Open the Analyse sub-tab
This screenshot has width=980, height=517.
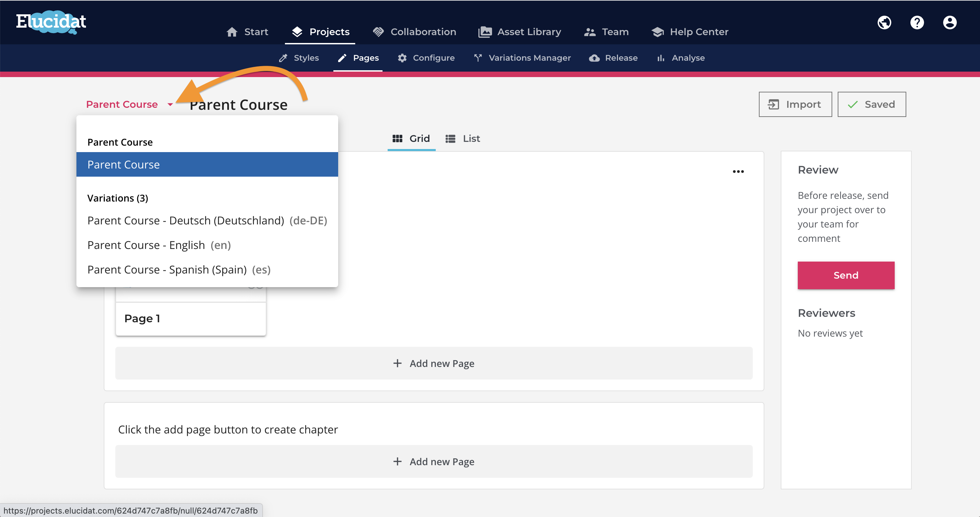click(x=681, y=58)
